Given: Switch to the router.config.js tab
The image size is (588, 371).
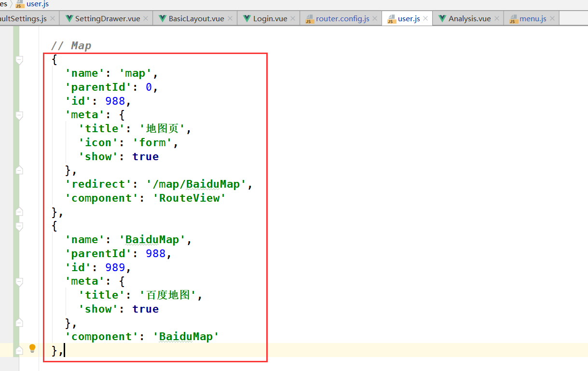Looking at the screenshot, I should [342, 18].
